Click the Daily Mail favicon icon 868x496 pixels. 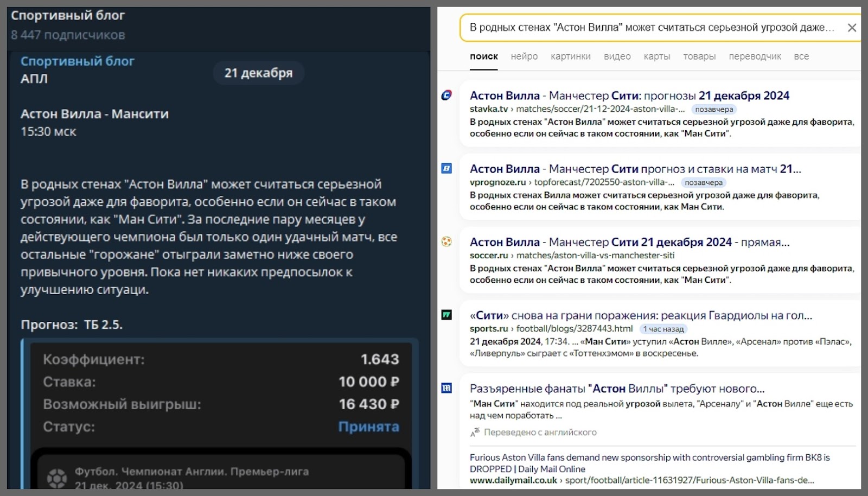click(446, 389)
